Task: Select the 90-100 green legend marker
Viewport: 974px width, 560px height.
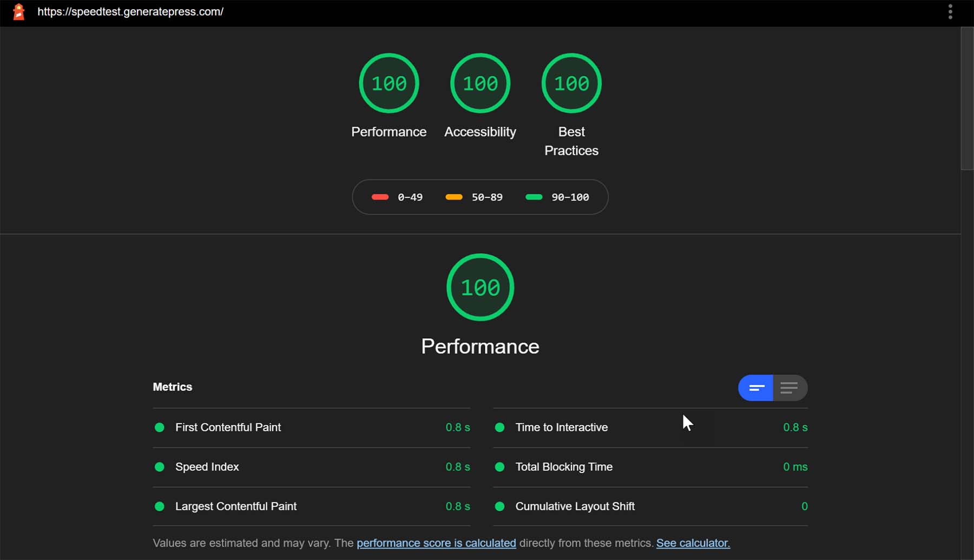Action: pos(534,197)
